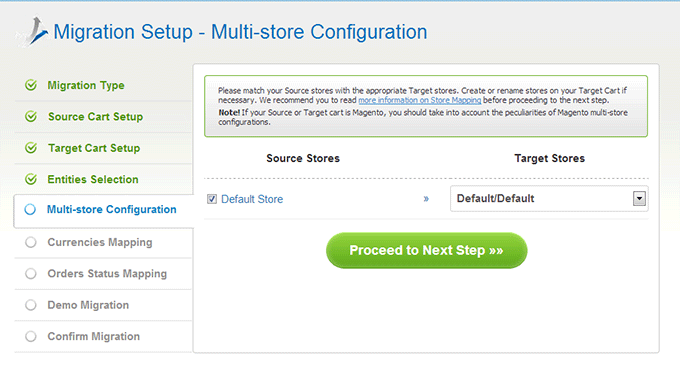This screenshot has height=381, width=680.
Task: Select the Demo Migration step
Action: [88, 305]
